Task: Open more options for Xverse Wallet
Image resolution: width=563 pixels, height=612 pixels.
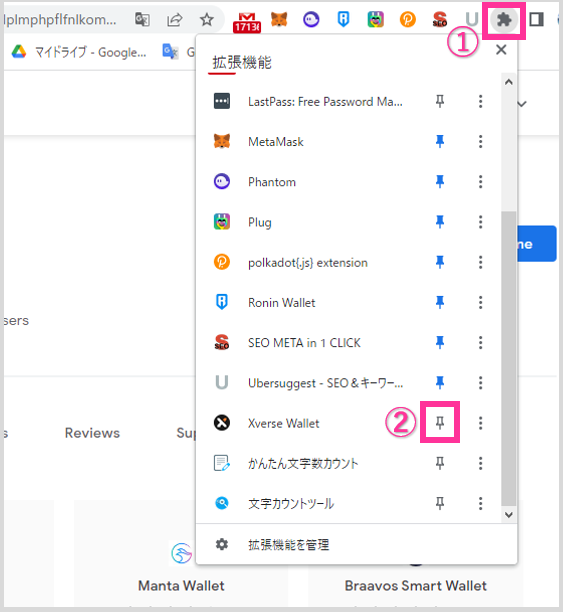Action: tap(480, 423)
